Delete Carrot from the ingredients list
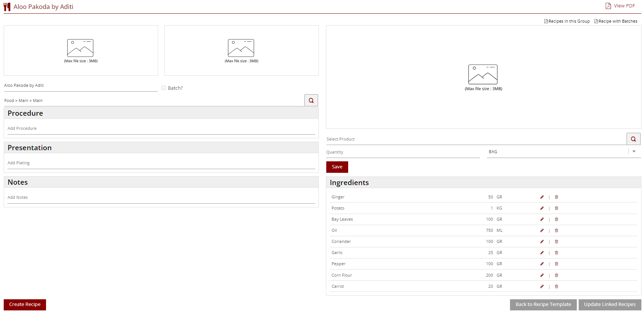Screen dimensions: 644x313 pos(556,287)
